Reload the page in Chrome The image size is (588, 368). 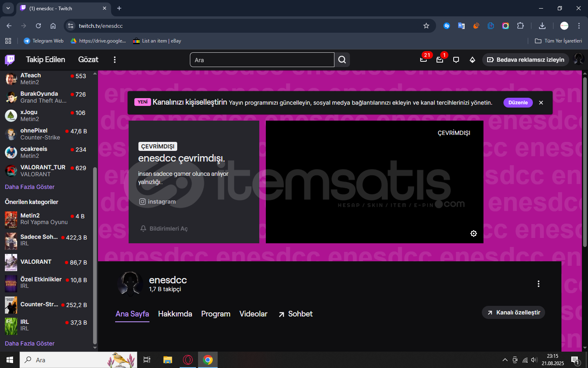click(38, 26)
